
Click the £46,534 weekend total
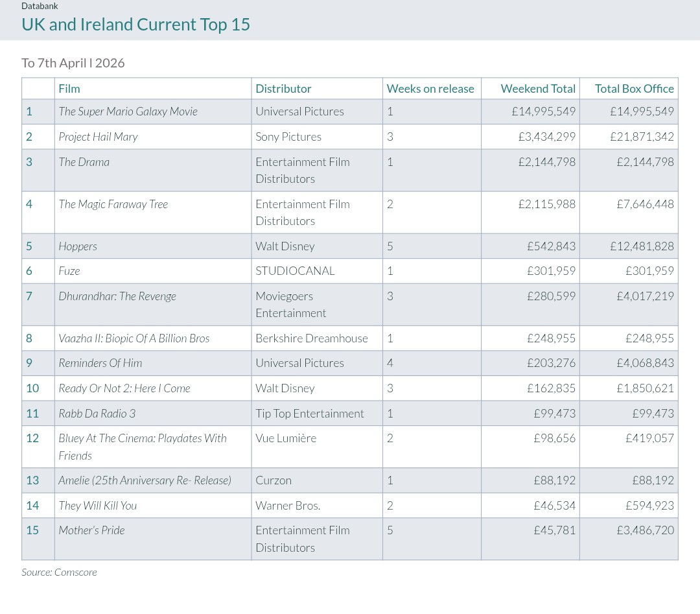click(x=554, y=506)
